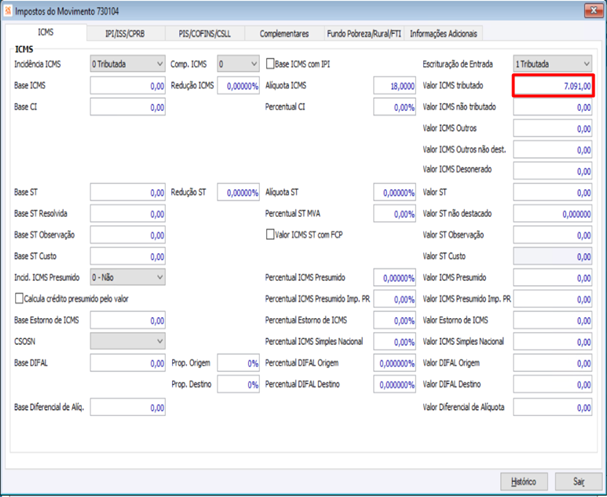
Task: Click the Valor ICMS Desonerado field
Action: pyautogui.click(x=552, y=170)
